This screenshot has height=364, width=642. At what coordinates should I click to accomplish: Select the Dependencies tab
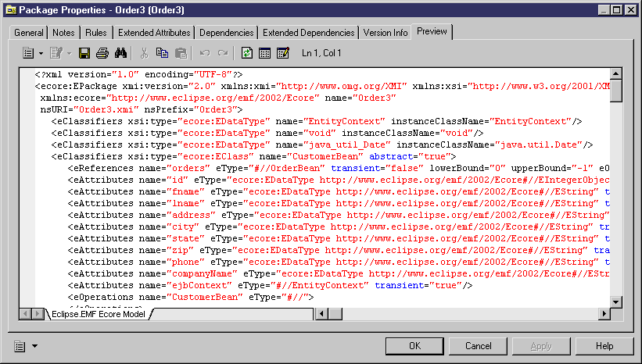(x=226, y=33)
